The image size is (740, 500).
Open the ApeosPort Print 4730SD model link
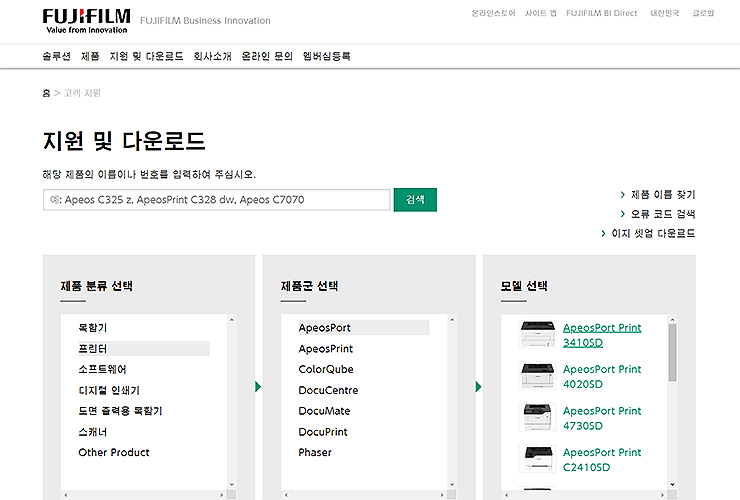coord(602,418)
